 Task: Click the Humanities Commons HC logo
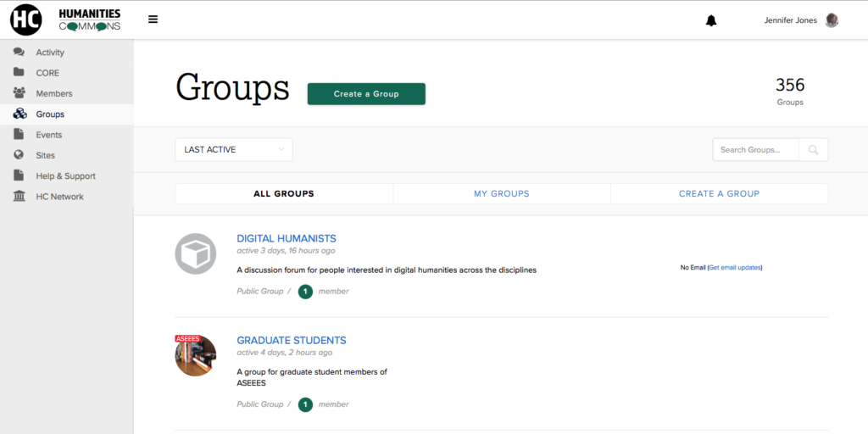(26, 19)
